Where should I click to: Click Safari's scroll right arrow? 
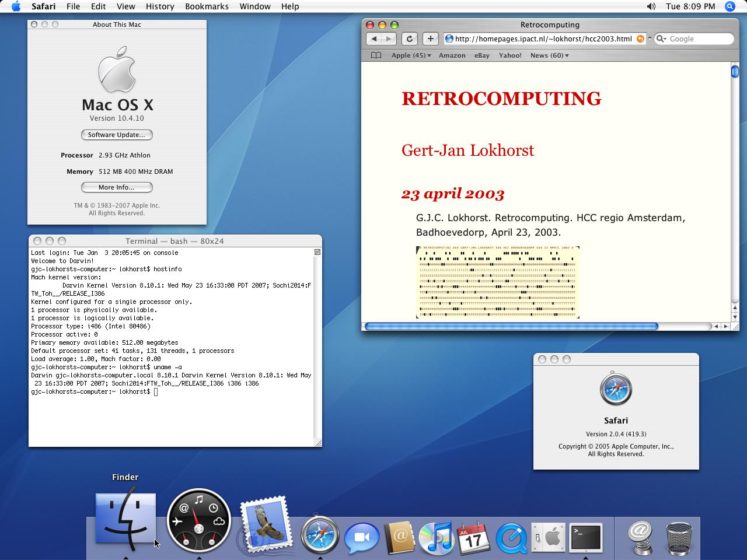click(x=725, y=326)
